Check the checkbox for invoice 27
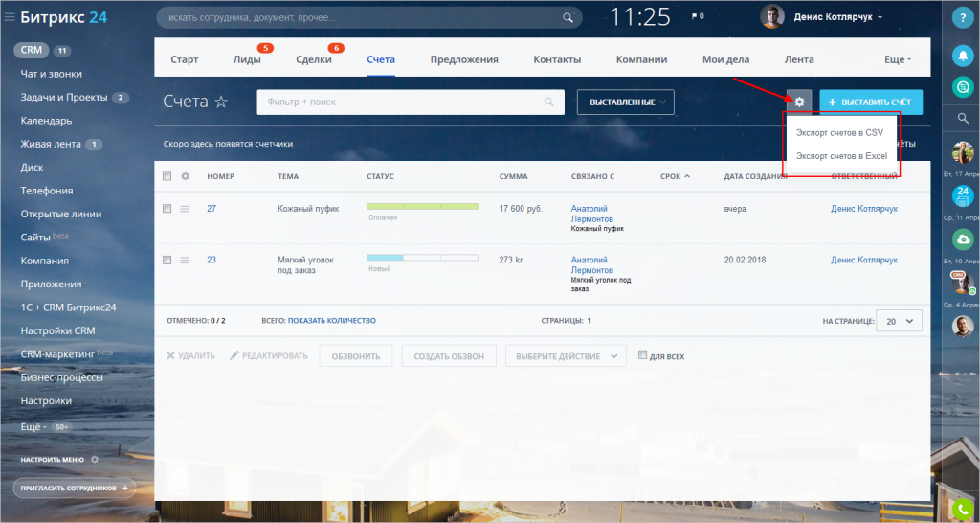 [167, 208]
